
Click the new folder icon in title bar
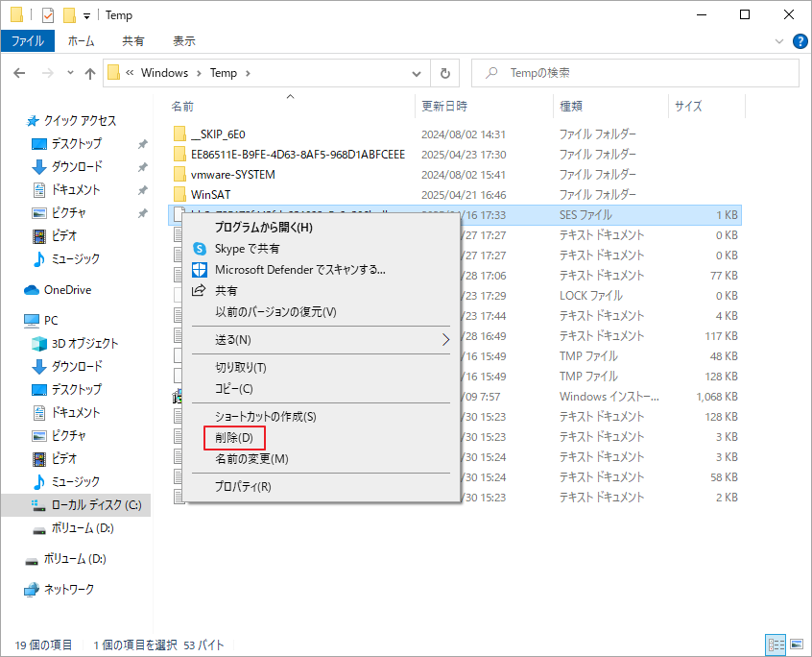tap(69, 15)
